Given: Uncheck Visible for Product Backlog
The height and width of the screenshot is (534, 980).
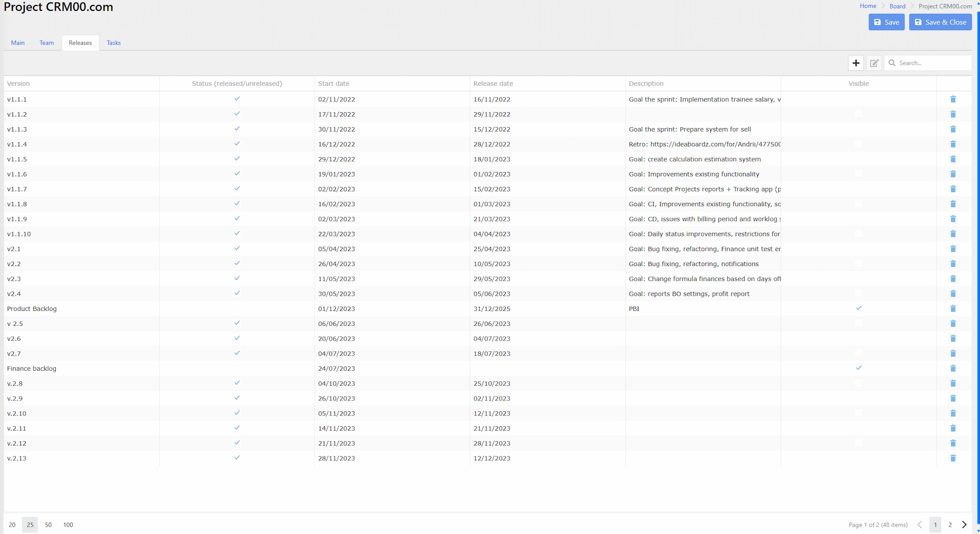Looking at the screenshot, I should pos(859,308).
